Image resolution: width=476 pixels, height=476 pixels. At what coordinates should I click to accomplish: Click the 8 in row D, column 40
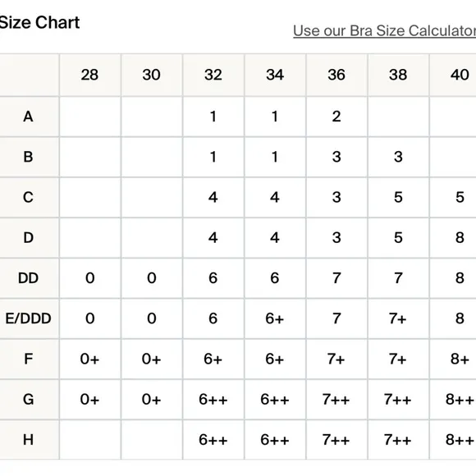(x=460, y=238)
